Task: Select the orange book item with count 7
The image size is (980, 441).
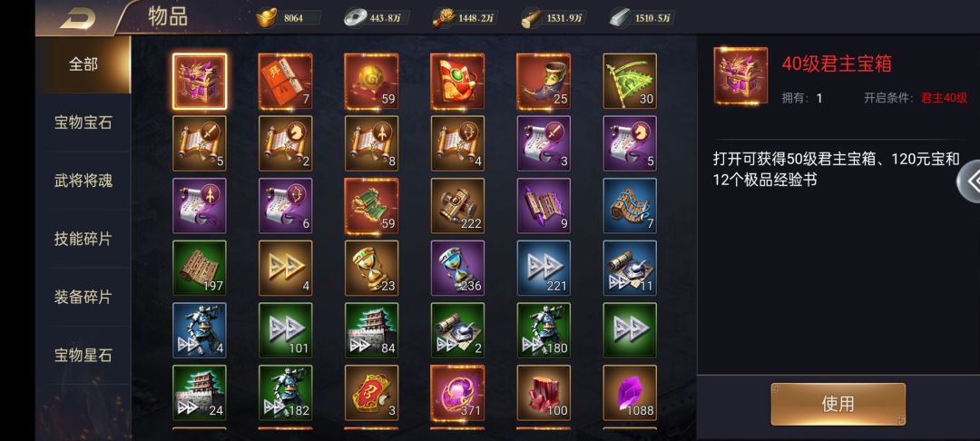Action: click(x=286, y=81)
